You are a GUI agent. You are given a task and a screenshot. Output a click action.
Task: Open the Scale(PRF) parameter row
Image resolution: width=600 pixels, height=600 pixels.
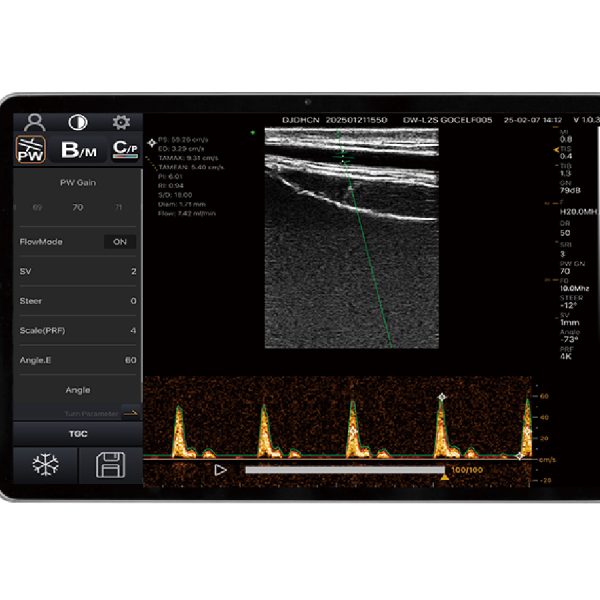tap(77, 329)
